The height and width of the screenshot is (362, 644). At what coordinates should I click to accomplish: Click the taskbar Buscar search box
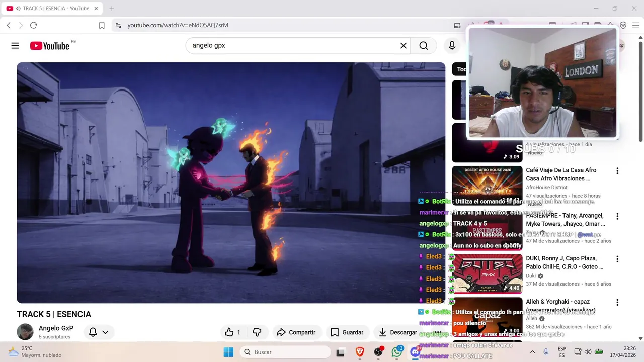click(x=285, y=352)
